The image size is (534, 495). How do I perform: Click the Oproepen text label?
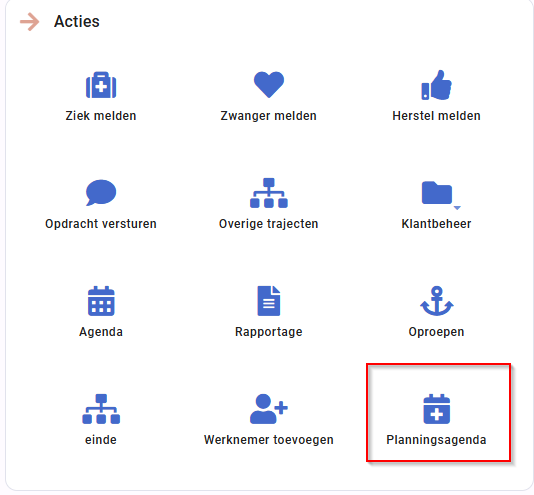pyautogui.click(x=436, y=332)
